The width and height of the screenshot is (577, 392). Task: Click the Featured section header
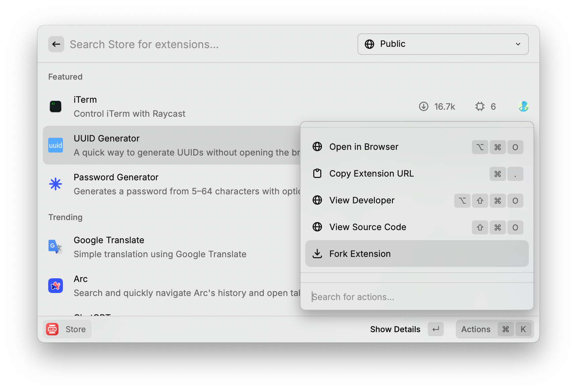(x=65, y=77)
